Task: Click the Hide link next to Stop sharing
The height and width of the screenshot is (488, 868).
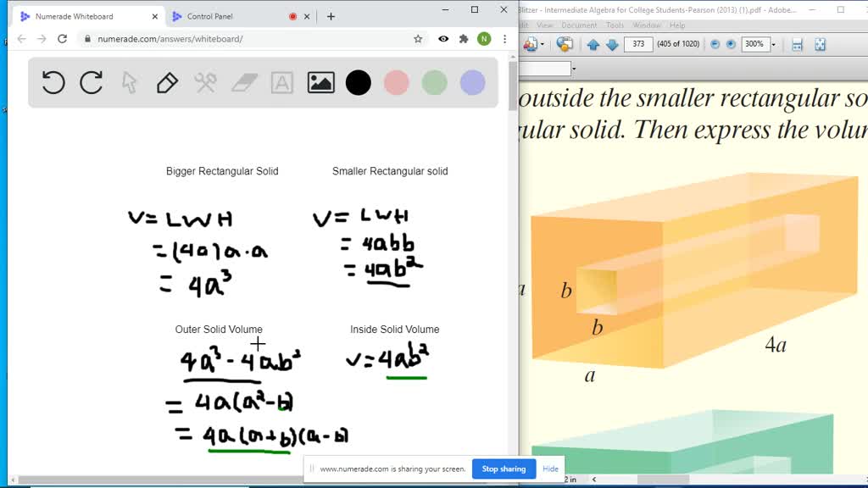Action: pyautogui.click(x=550, y=469)
